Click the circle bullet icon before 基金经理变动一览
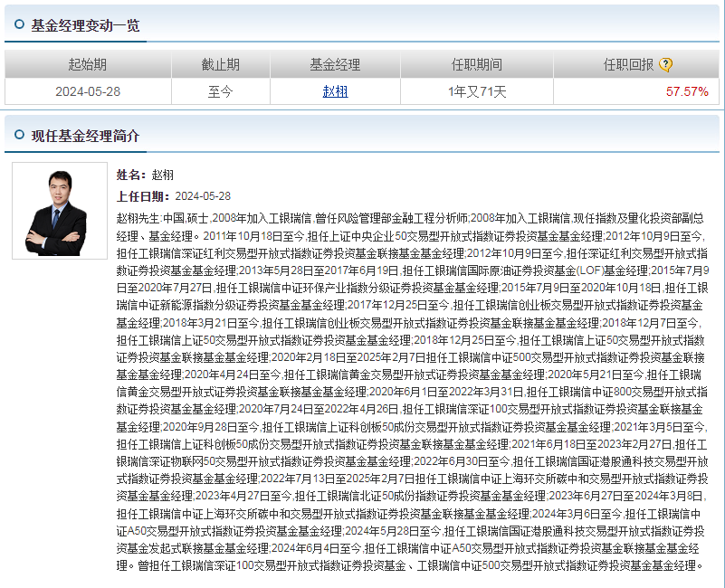The width and height of the screenshot is (725, 588). [19, 24]
